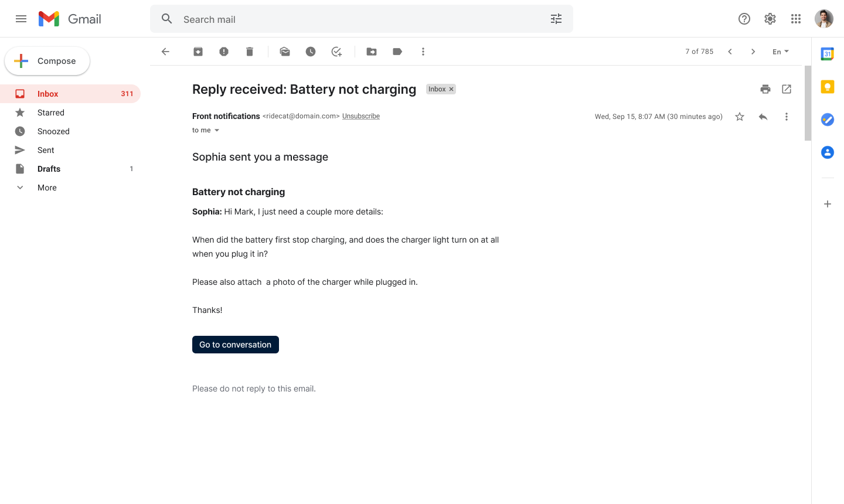Open the En input language dropdown
The image size is (844, 504).
[781, 52]
